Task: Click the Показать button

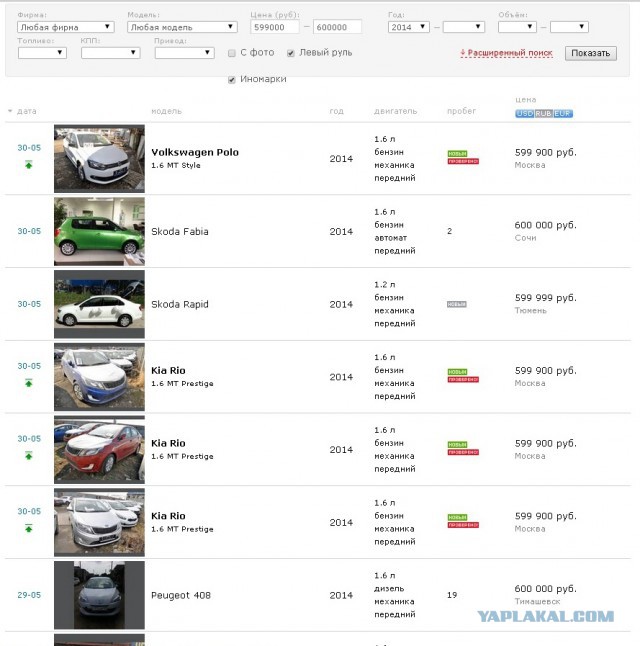Action: (x=591, y=53)
